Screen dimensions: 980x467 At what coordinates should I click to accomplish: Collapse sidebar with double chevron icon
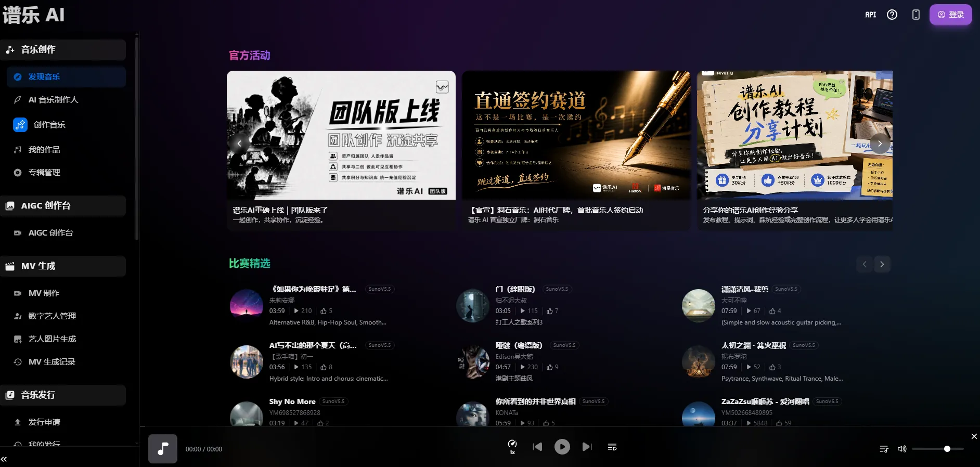tap(4, 459)
